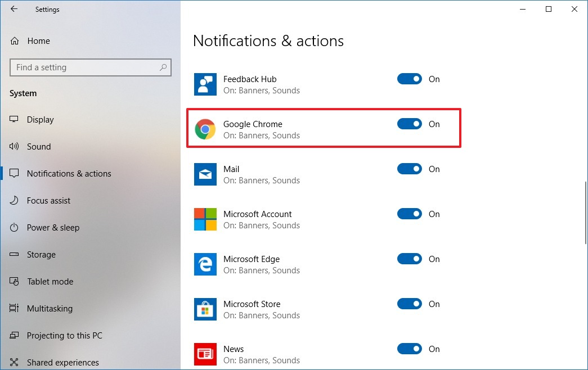
Task: Open Microsoft Store notification entry
Action: click(262, 309)
